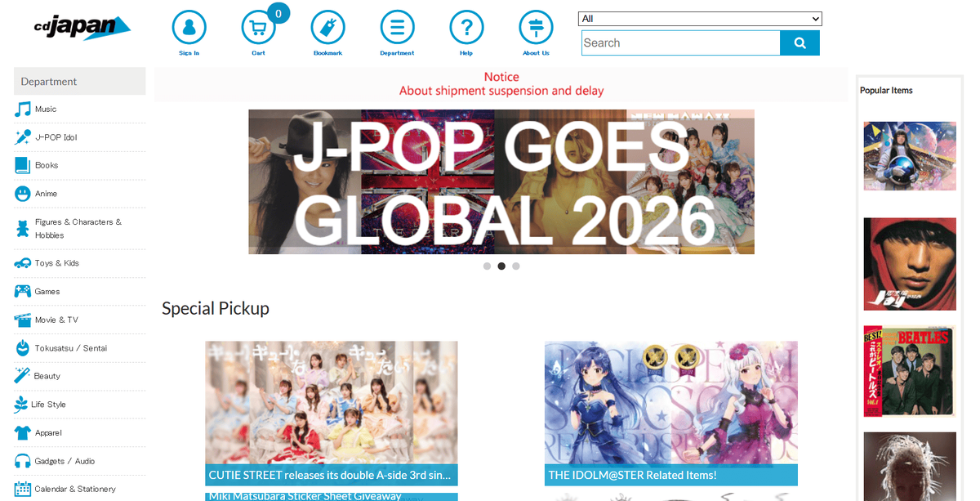This screenshot has height=501, width=980.
Task: Open the Apparel department link
Action: point(48,433)
